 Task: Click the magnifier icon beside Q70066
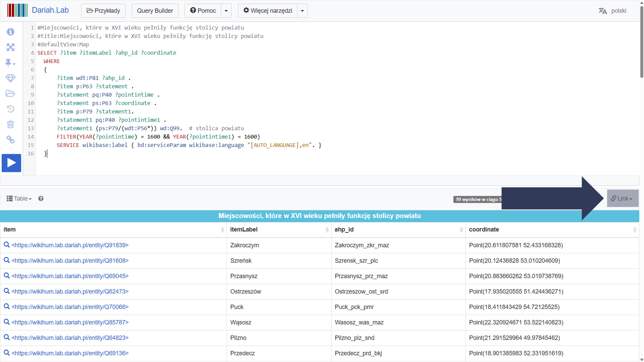click(7, 307)
